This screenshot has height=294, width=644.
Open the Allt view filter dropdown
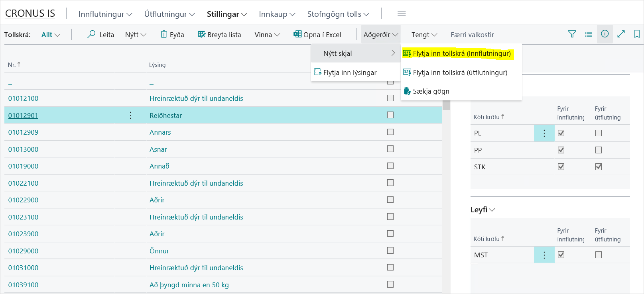pos(51,35)
